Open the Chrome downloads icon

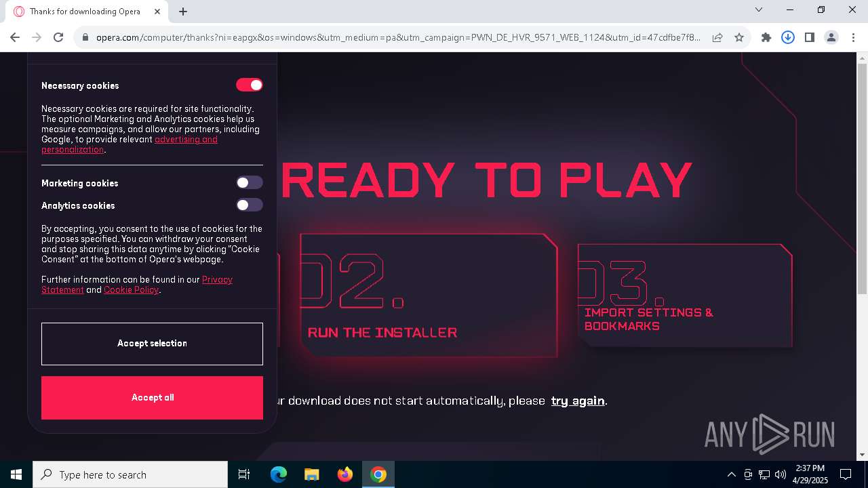(788, 37)
